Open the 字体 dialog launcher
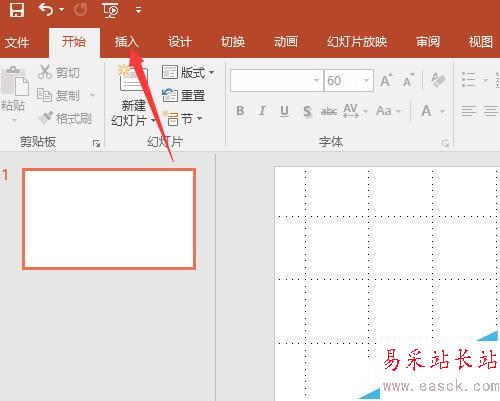 click(445, 144)
